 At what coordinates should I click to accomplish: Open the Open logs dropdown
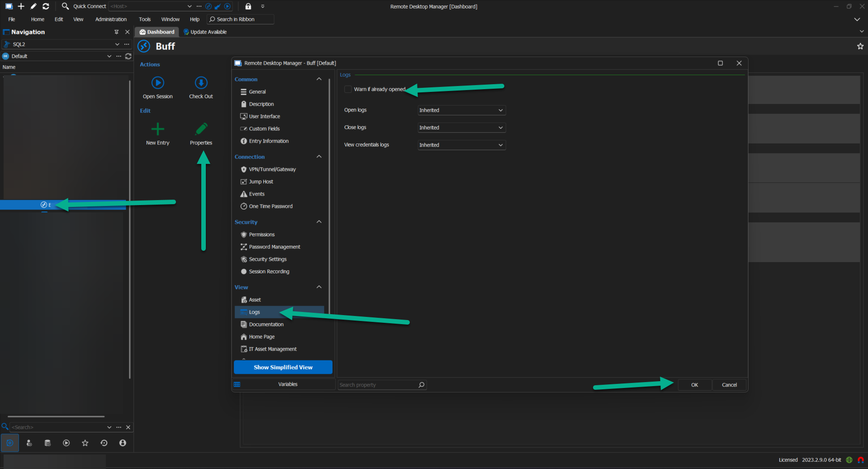pos(461,110)
